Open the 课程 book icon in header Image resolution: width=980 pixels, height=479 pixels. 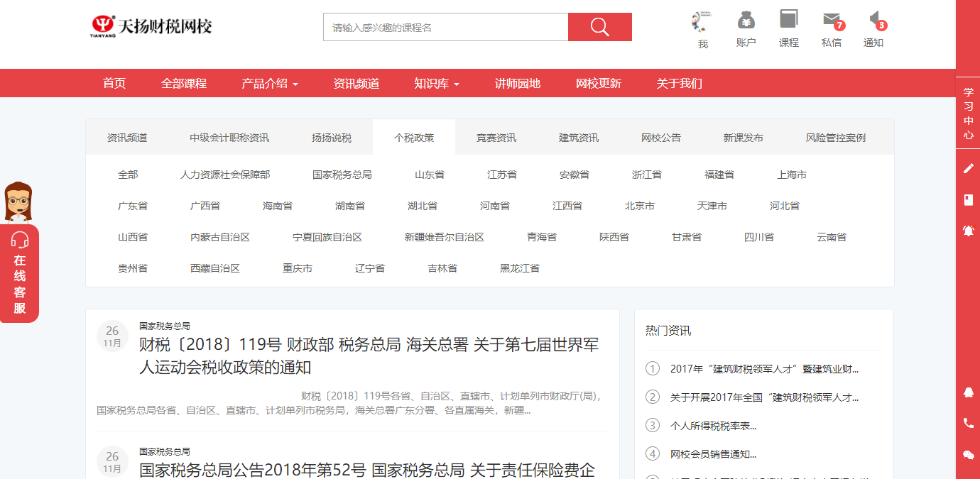[788, 20]
